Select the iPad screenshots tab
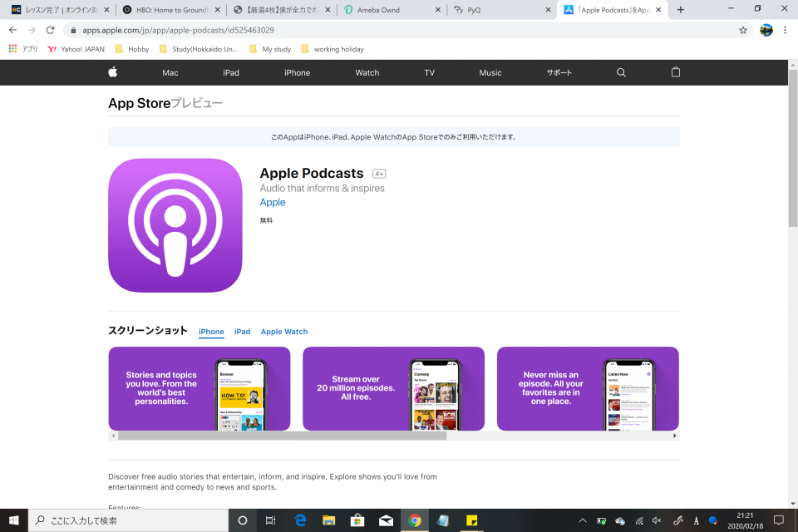The height and width of the screenshot is (532, 798). pyautogui.click(x=242, y=332)
